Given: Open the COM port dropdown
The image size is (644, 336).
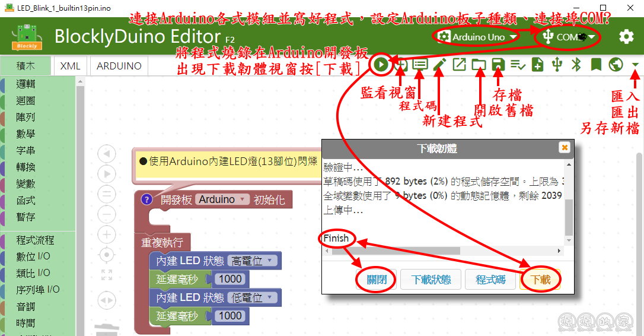Looking at the screenshot, I should click(568, 37).
